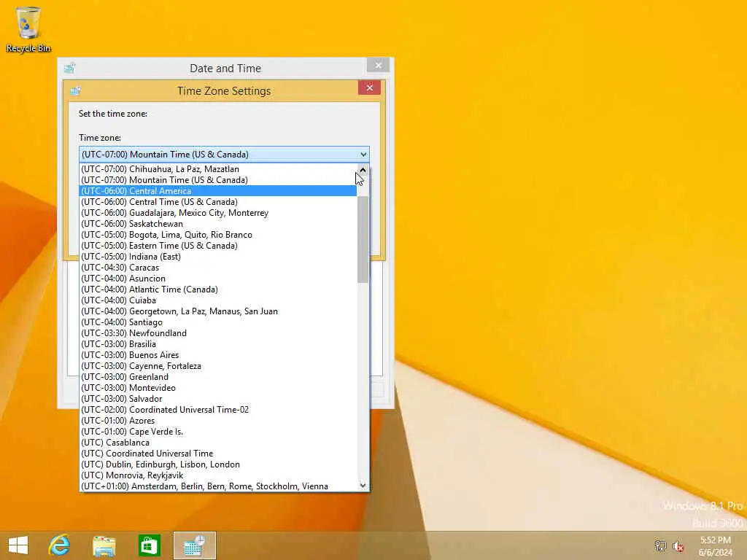Pick (UTC-03:00) Buenos Aires

click(218, 355)
